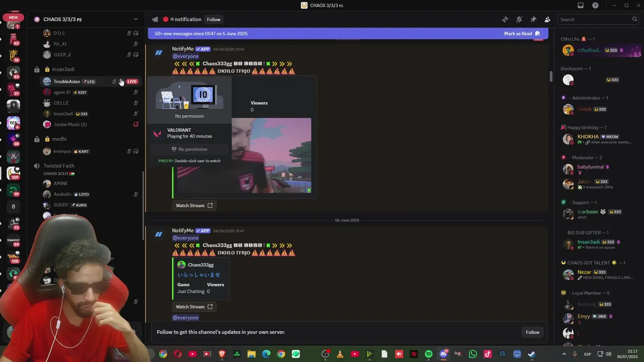Open Spotify from the taskbar
This screenshot has width=644, height=362.
[x=429, y=354]
